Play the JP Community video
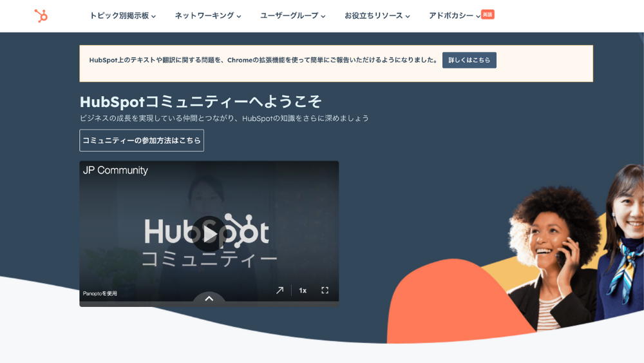 pos(209,234)
